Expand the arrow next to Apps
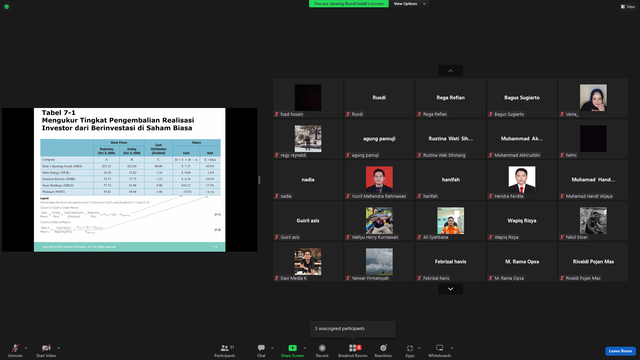Viewport: 640px width, 360px height. (419, 348)
